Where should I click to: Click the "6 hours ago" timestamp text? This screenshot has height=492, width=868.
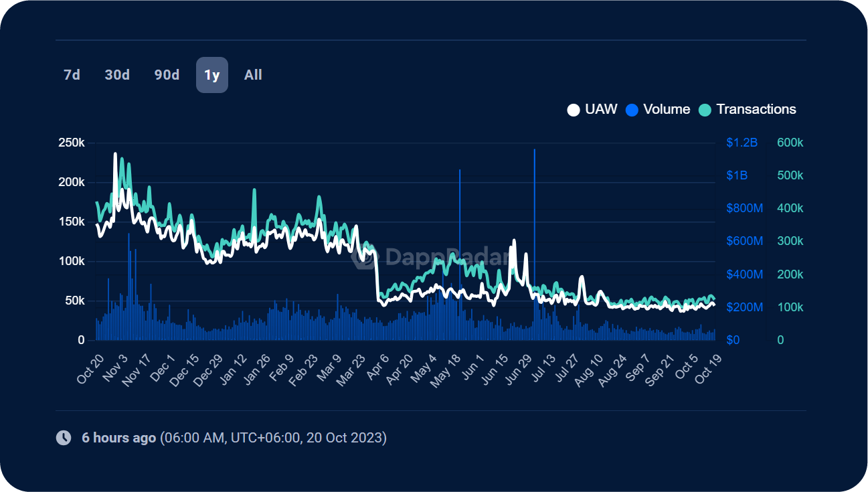click(x=118, y=438)
